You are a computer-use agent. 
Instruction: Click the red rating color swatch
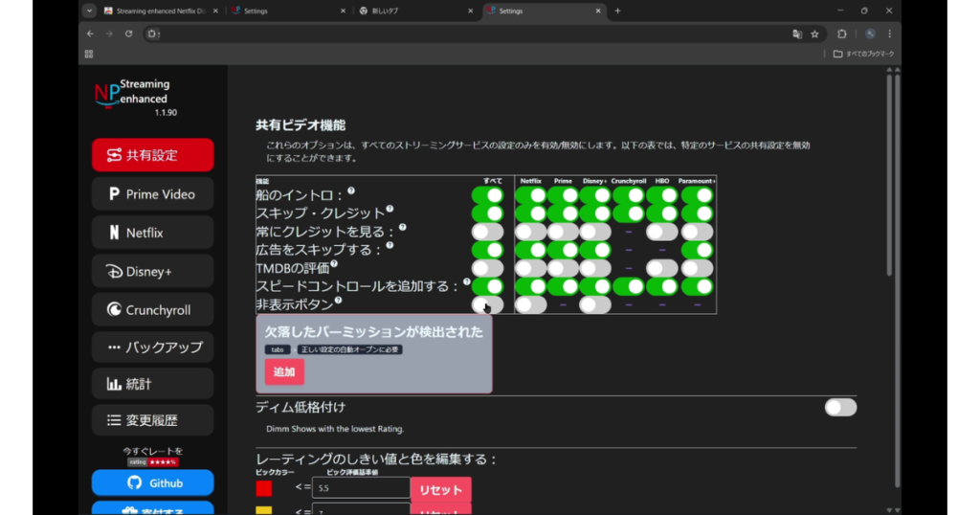264,488
